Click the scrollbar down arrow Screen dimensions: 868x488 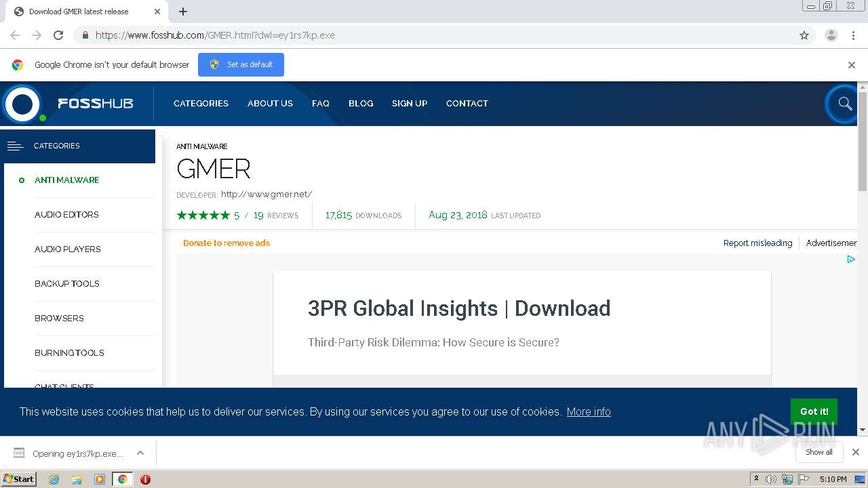point(863,430)
